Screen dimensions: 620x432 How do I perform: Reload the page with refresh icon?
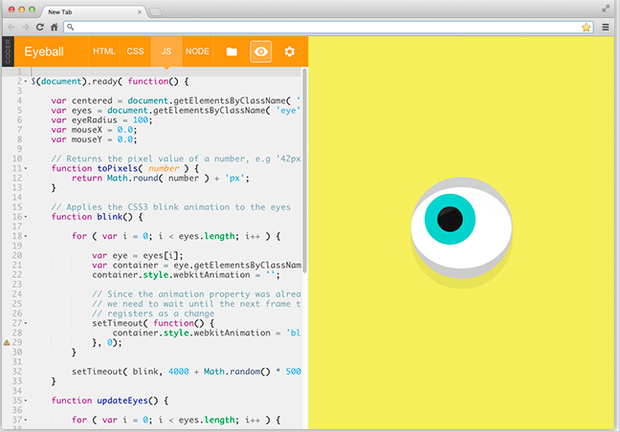coord(40,27)
